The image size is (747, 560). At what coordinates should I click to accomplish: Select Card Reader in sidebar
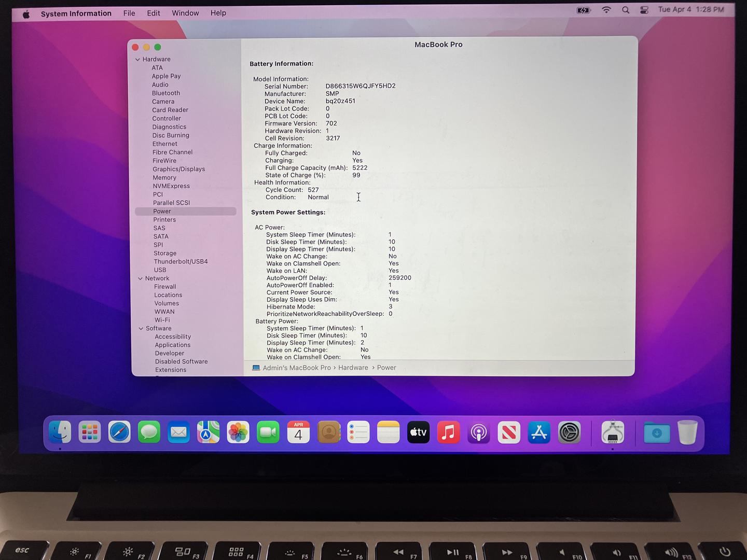click(170, 110)
